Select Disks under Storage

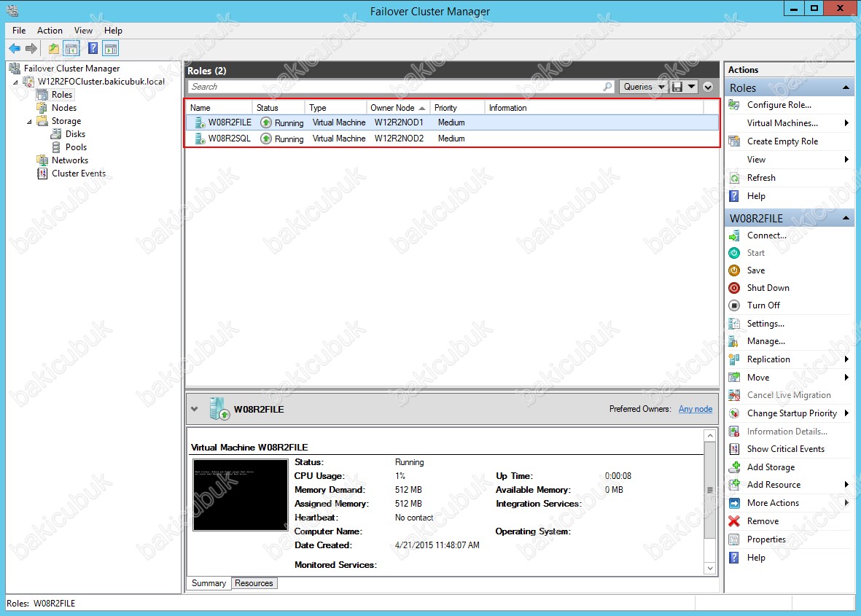(x=75, y=134)
